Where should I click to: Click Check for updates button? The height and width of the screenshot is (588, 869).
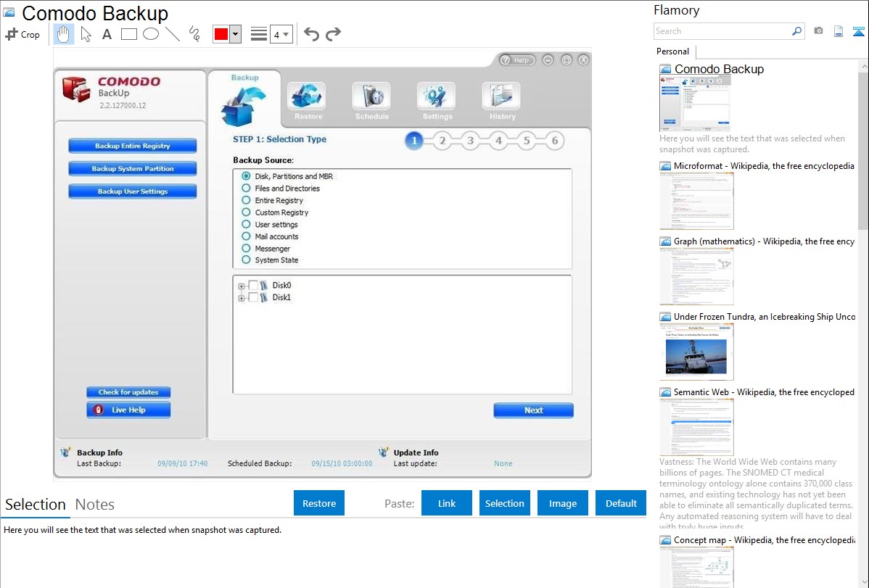[128, 392]
